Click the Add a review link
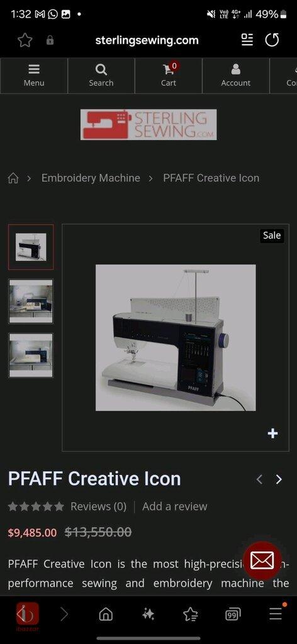Viewport: 297px width, 644px height. (x=174, y=506)
